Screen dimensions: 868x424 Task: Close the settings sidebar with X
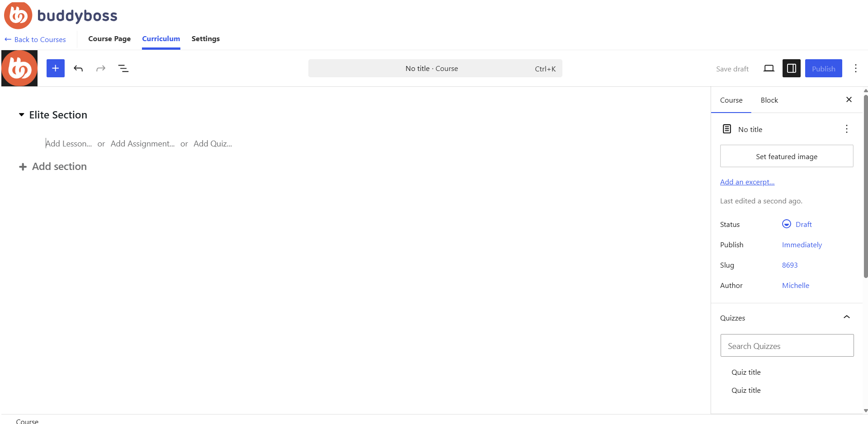pyautogui.click(x=849, y=99)
